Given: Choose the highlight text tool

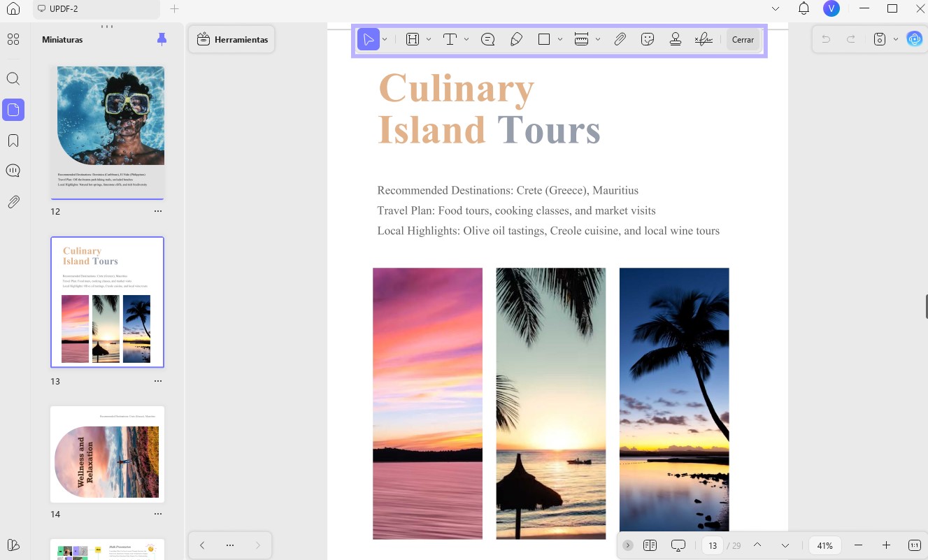Looking at the screenshot, I should tap(413, 40).
